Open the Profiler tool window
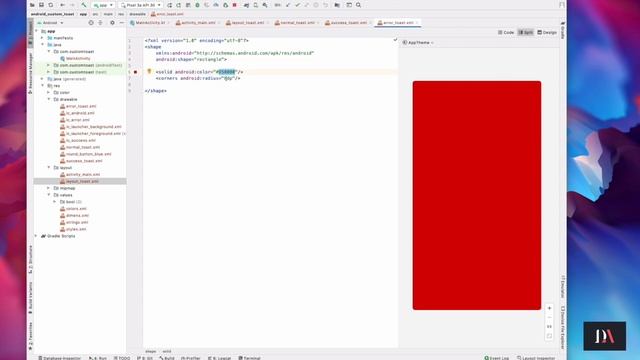Viewport: 640px width, 360px height. pyautogui.click(x=191, y=358)
